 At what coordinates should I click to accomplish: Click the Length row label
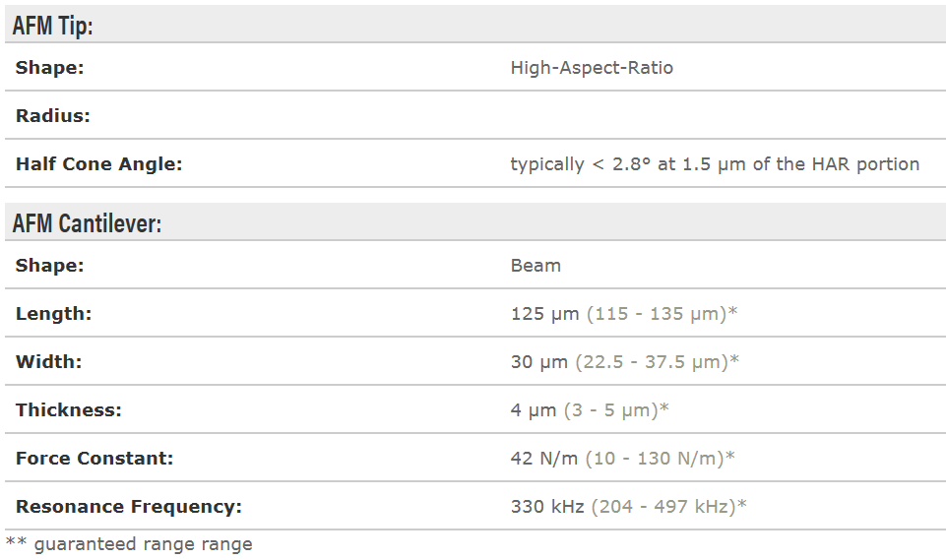(54, 314)
